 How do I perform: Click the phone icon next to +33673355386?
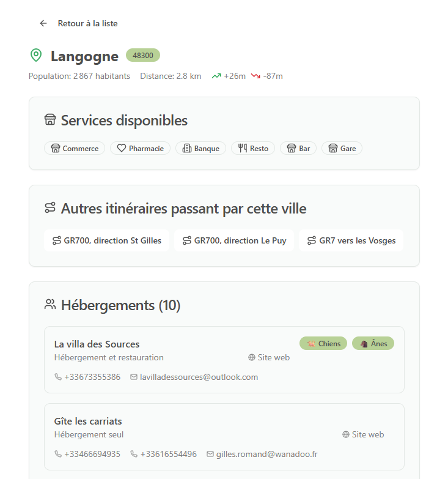[58, 377]
